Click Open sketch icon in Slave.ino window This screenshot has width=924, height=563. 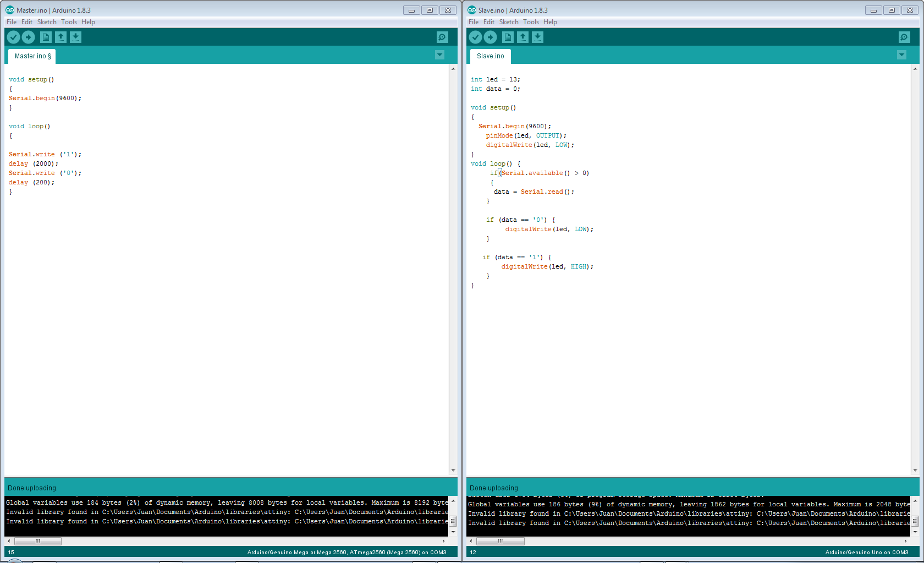[523, 37]
